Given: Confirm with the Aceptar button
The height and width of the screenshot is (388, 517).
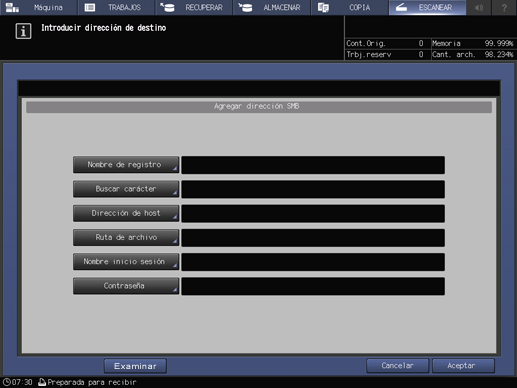Looking at the screenshot, I should pyautogui.click(x=463, y=366).
